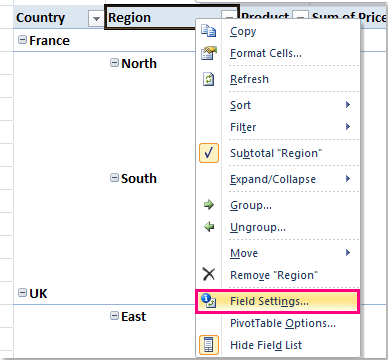Select the Sum of Price header
388x360 pixels.
[349, 17]
